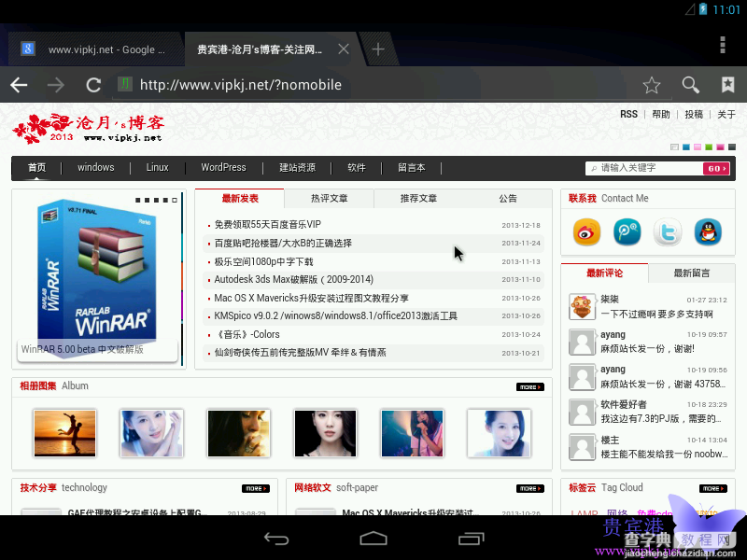Image resolution: width=747 pixels, height=560 pixels.
Task: Open article 《音乐》-Colors
Action: pyautogui.click(x=247, y=334)
